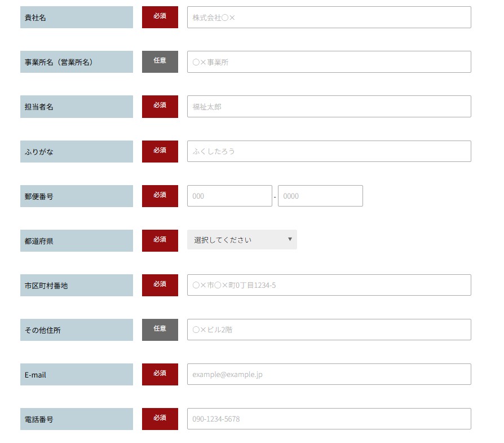Screen dimensions: 504x443
Task: Focus the 事業所名 office name text box
Action: tap(329, 62)
